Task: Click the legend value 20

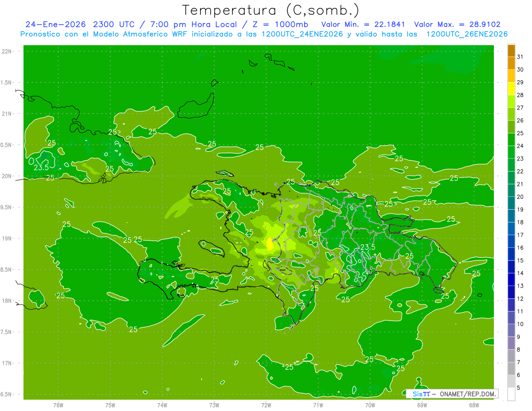Action: [x=520, y=196]
